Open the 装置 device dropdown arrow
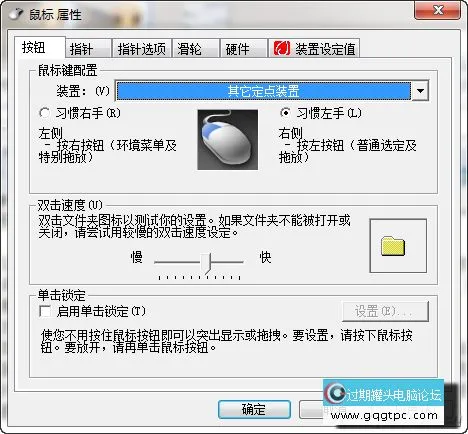 coord(420,91)
